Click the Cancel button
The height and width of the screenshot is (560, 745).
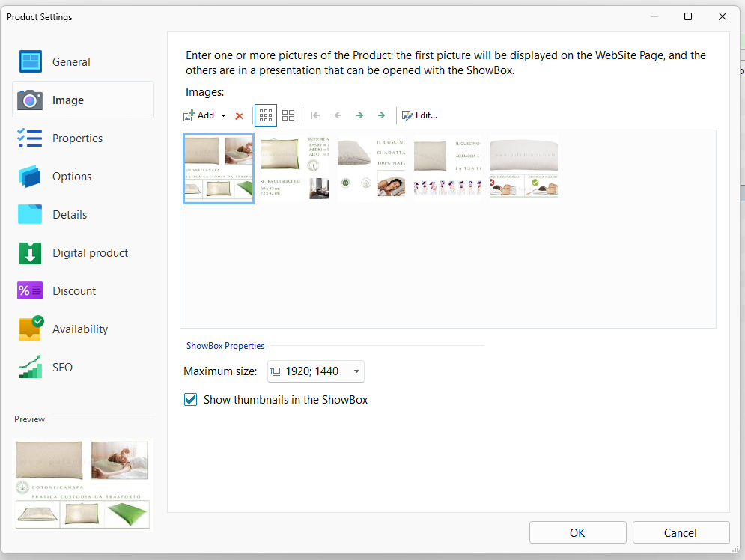[x=681, y=533]
